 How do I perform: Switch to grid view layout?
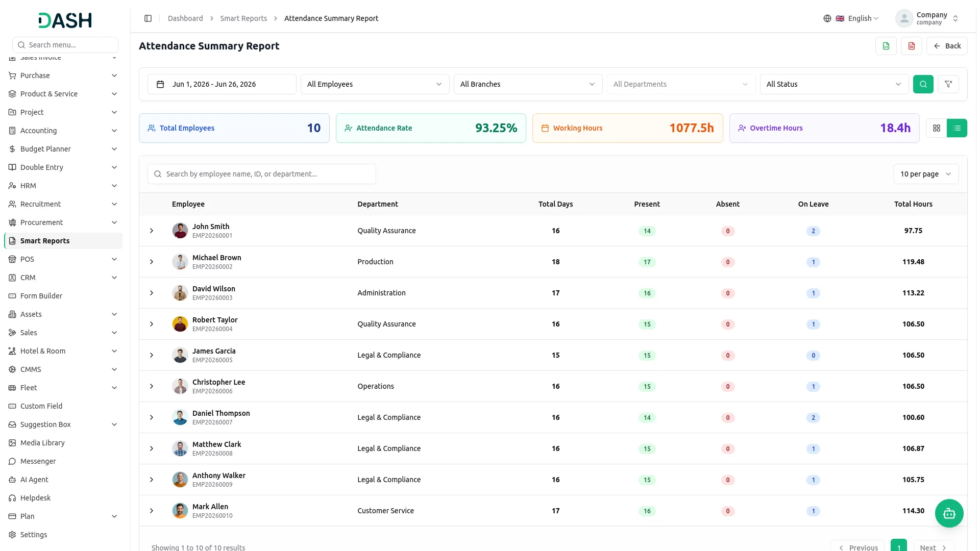point(937,128)
